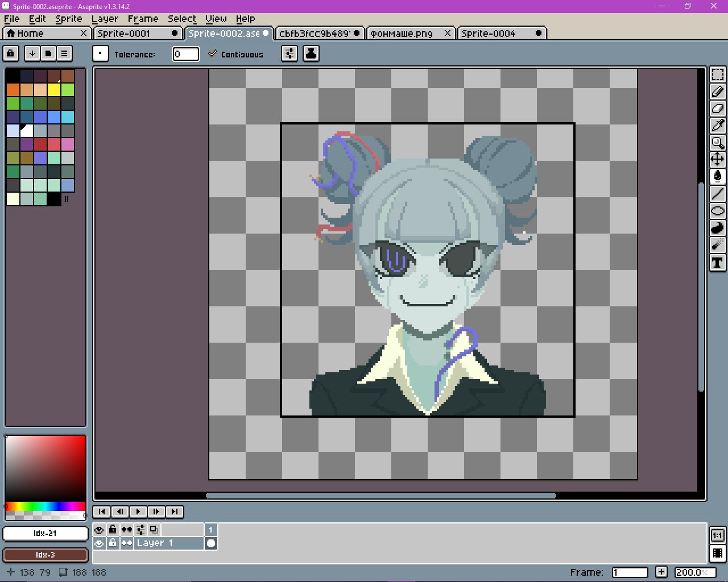Click the Idx-21 foreground color button
The height and width of the screenshot is (582, 728).
(45, 533)
